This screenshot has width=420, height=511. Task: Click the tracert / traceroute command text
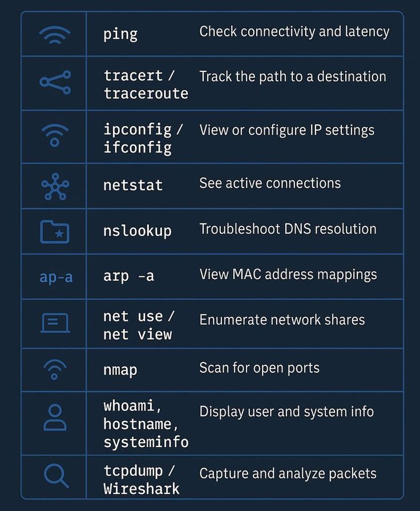point(146,84)
